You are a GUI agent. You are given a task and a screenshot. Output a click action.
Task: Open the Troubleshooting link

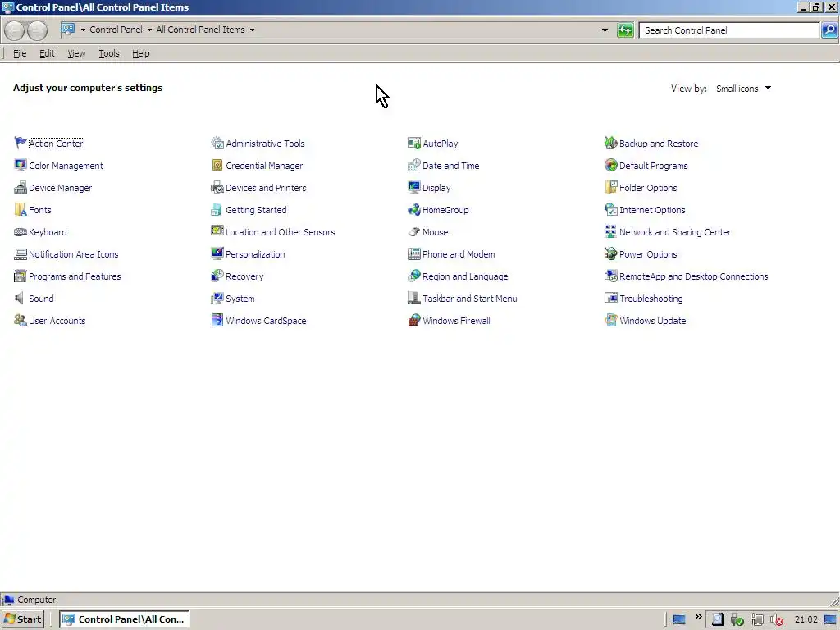[651, 299]
